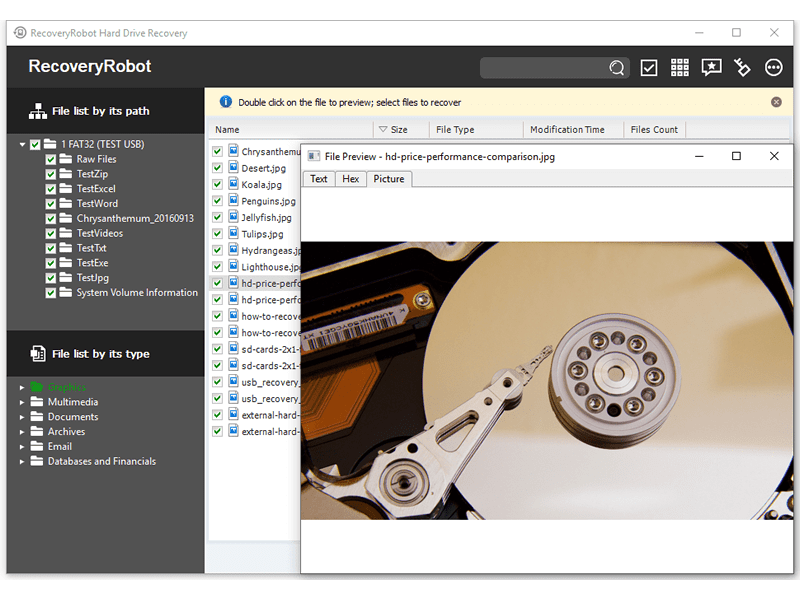The width and height of the screenshot is (800, 600).
Task: Click the Tulips.jpg file icon
Action: [x=233, y=233]
